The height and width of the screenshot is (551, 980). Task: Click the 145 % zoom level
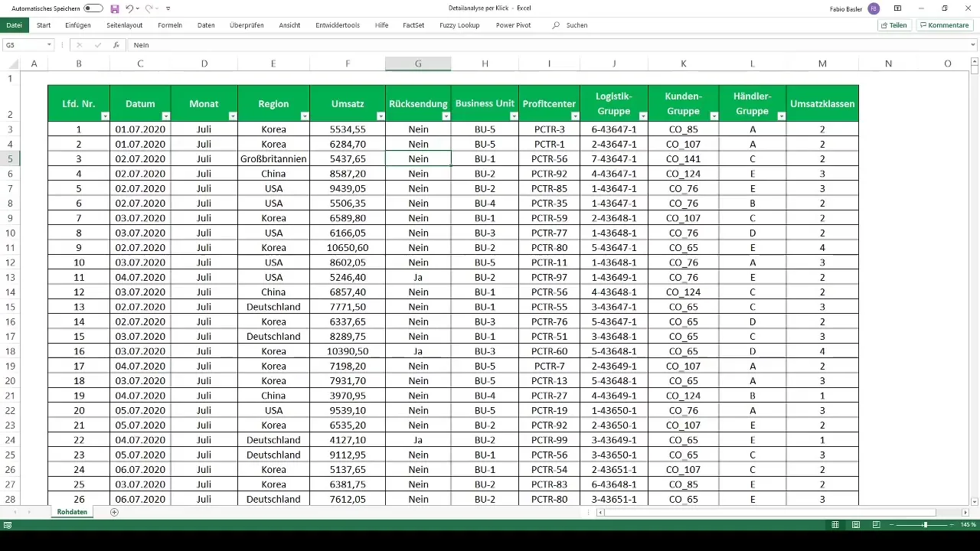(x=969, y=526)
